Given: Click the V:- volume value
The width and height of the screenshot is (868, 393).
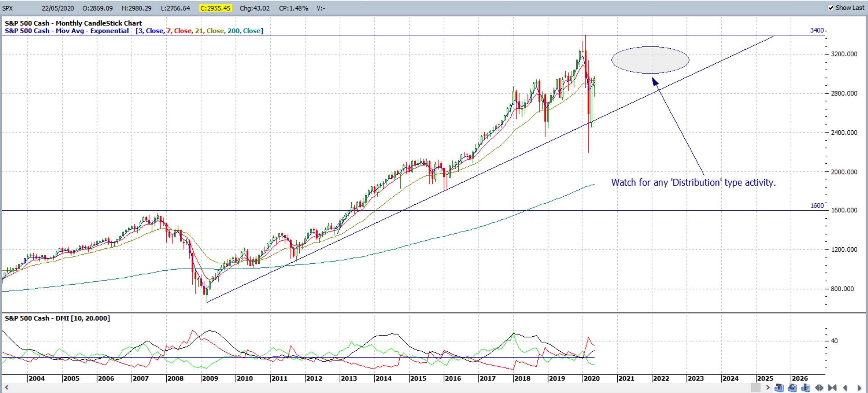Looking at the screenshot, I should (320, 8).
